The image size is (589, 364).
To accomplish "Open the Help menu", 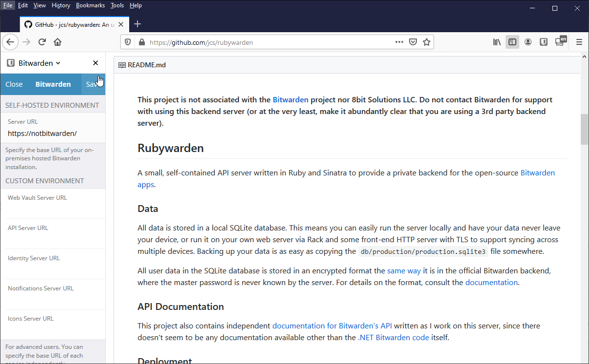I will point(136,5).
